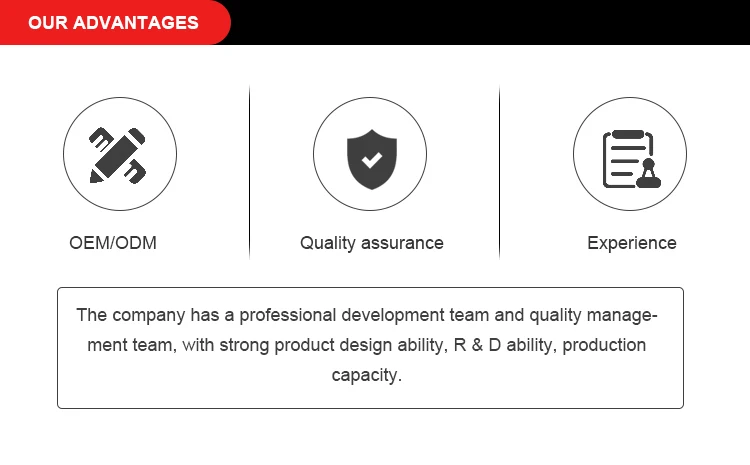Click the crossed pencil and ruler icon

[x=120, y=154]
